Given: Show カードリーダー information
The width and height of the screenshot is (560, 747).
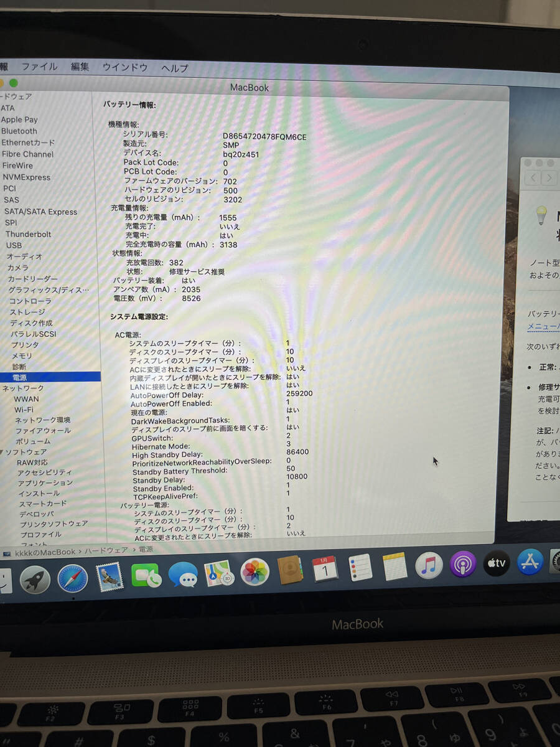Looking at the screenshot, I should coord(33,279).
